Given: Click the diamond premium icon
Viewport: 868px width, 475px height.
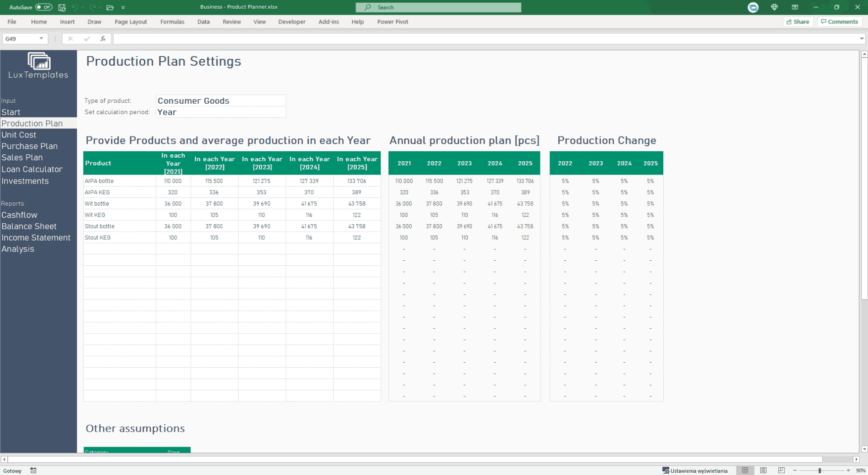Looking at the screenshot, I should tap(774, 7).
